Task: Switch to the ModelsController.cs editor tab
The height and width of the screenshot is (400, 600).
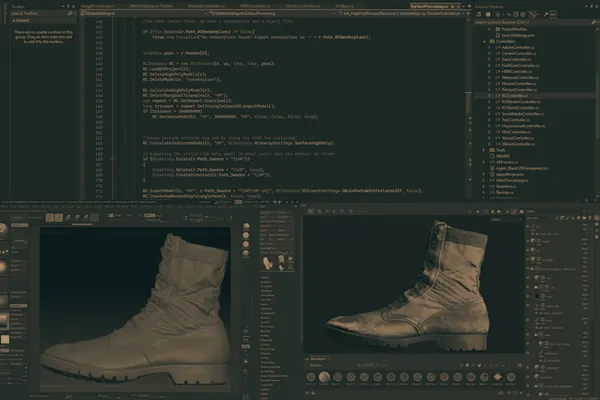Action: click(302, 7)
